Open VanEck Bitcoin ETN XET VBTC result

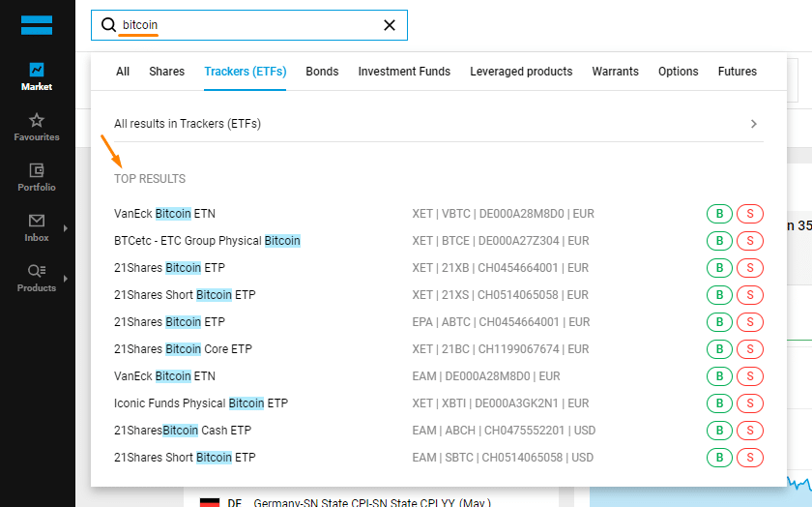tap(164, 214)
